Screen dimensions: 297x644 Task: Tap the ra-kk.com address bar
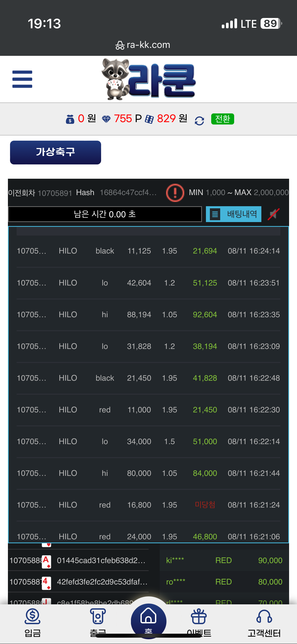[143, 45]
